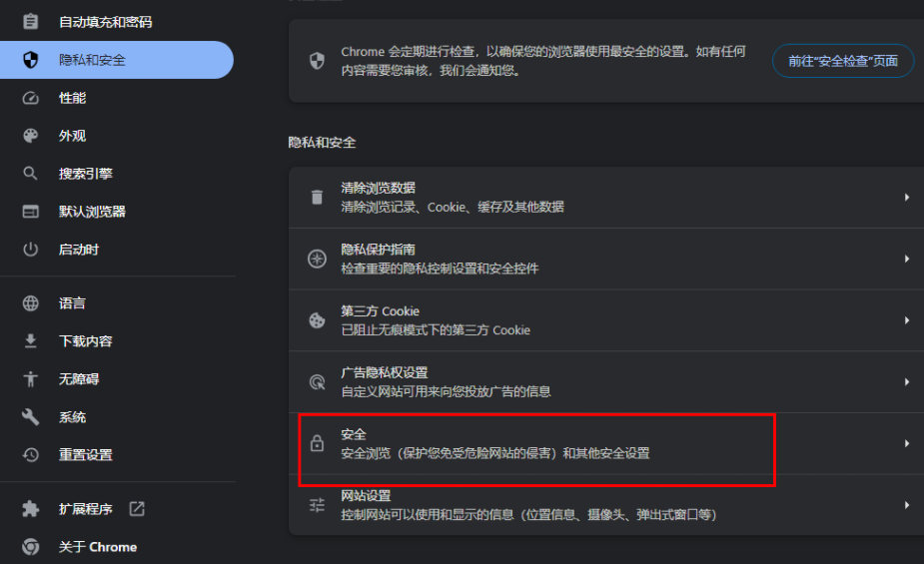The height and width of the screenshot is (564, 924).
Task: Open the 安全 settings row
Action: point(606,443)
